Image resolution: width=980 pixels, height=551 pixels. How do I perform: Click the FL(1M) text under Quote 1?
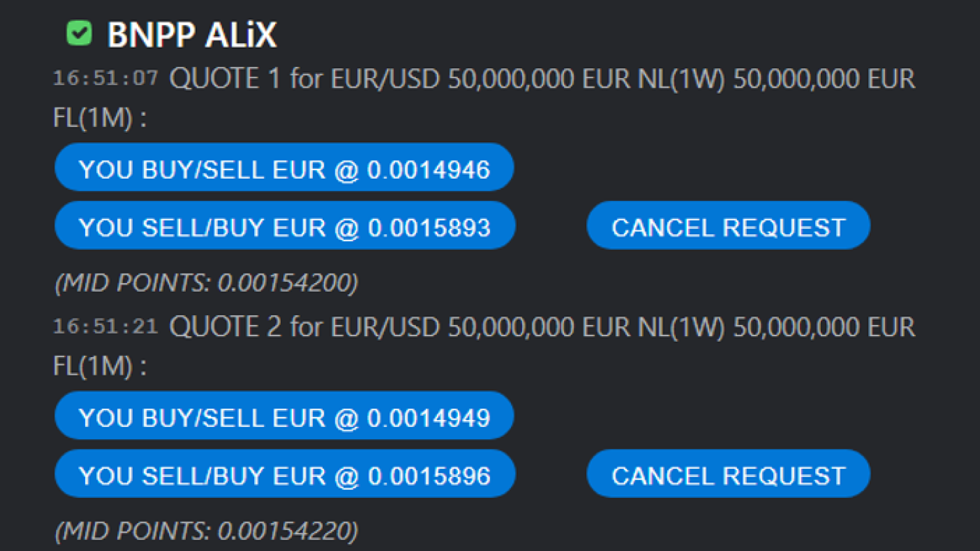tap(93, 118)
